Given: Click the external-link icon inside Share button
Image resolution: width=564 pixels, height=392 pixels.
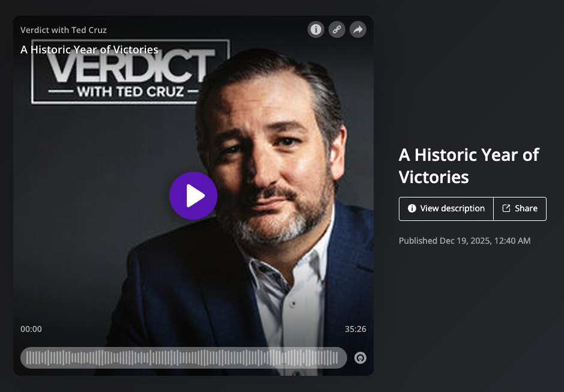Looking at the screenshot, I should [x=506, y=208].
